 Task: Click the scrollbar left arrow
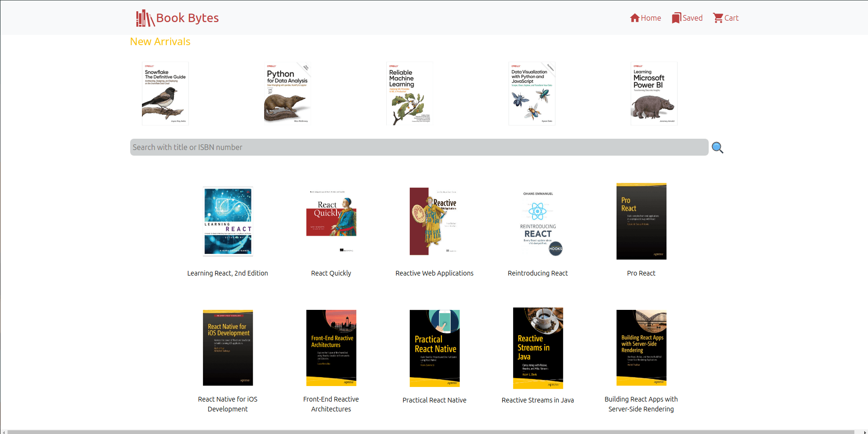(4, 432)
